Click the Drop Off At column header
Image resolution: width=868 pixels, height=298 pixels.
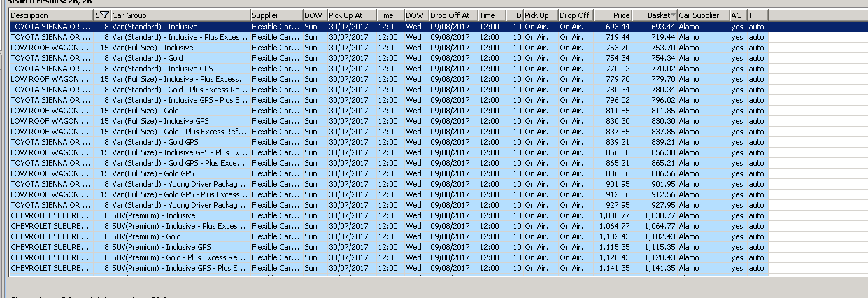coord(453,15)
